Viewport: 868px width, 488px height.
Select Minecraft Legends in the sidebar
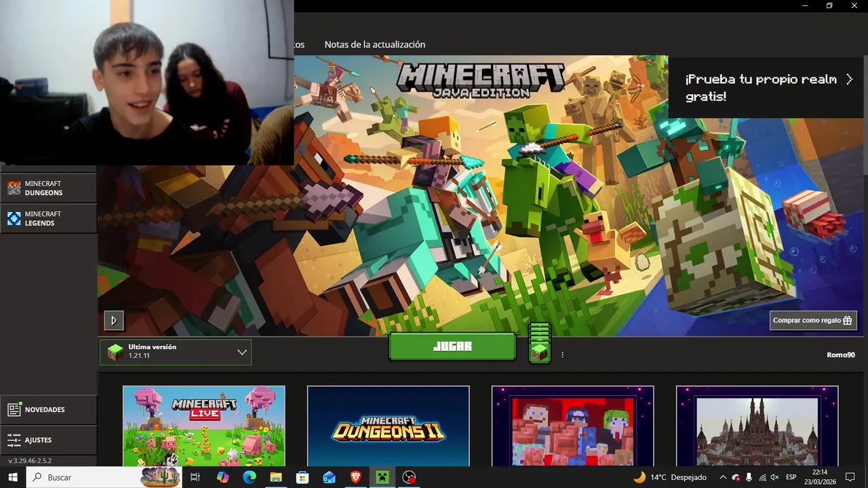click(x=49, y=218)
